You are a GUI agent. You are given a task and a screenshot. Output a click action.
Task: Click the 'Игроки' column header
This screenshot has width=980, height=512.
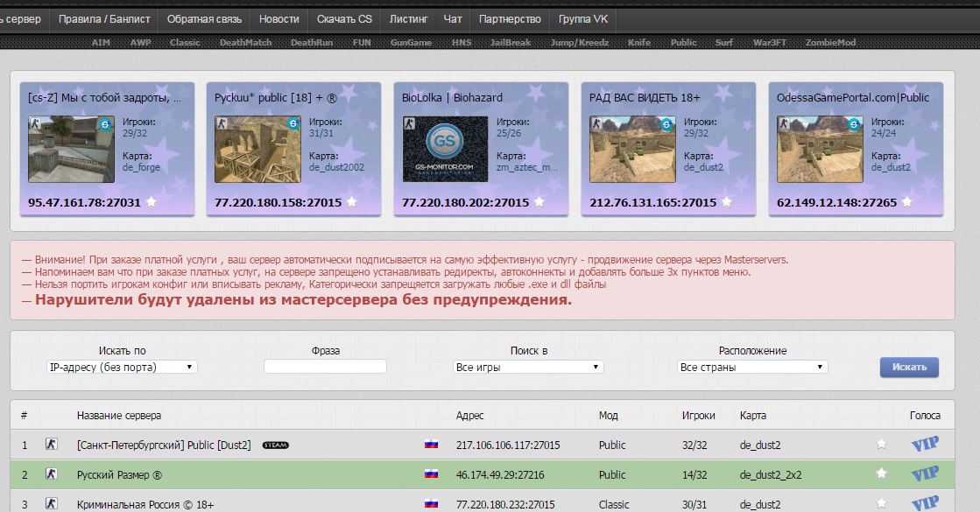698,415
